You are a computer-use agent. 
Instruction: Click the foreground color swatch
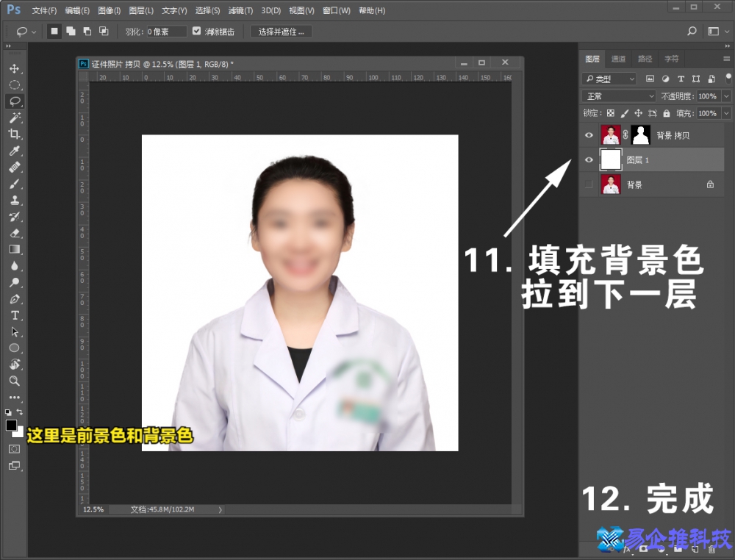10,426
